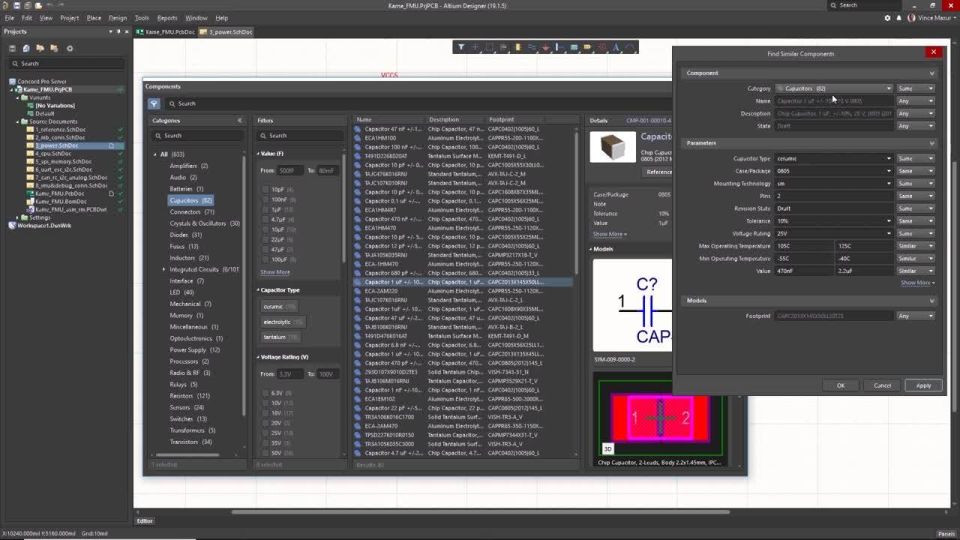Open the Panels button in status bar
This screenshot has height=540, width=960.
pyautogui.click(x=946, y=534)
